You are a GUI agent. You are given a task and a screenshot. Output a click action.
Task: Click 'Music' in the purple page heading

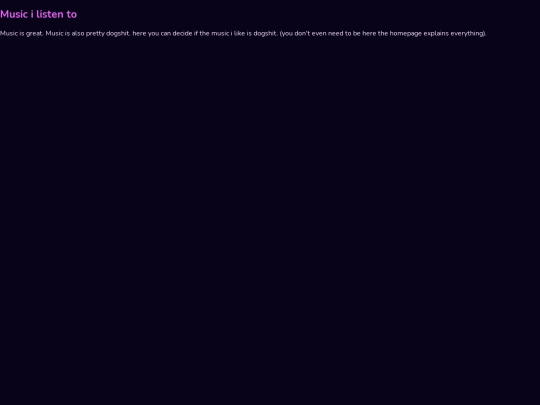[x=14, y=14]
